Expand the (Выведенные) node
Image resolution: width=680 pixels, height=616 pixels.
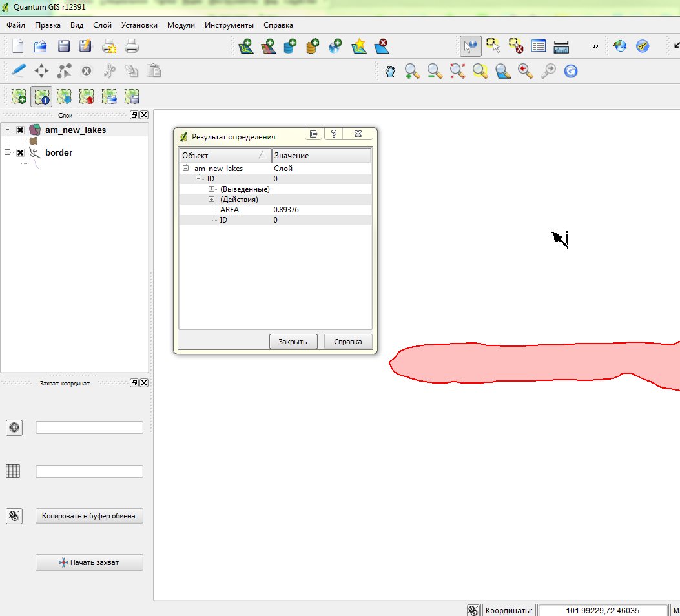pyautogui.click(x=212, y=189)
